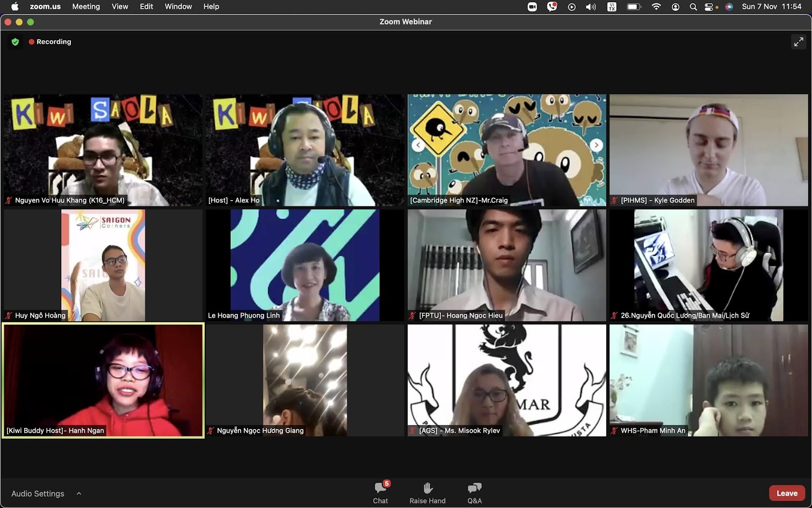The image size is (812, 508).
Task: Select Le Hoang Phuong Linh's video tile
Action: [305, 265]
